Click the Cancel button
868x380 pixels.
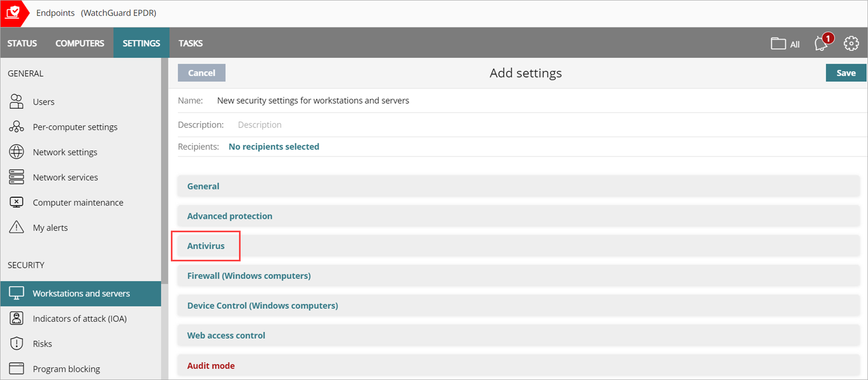(x=202, y=73)
